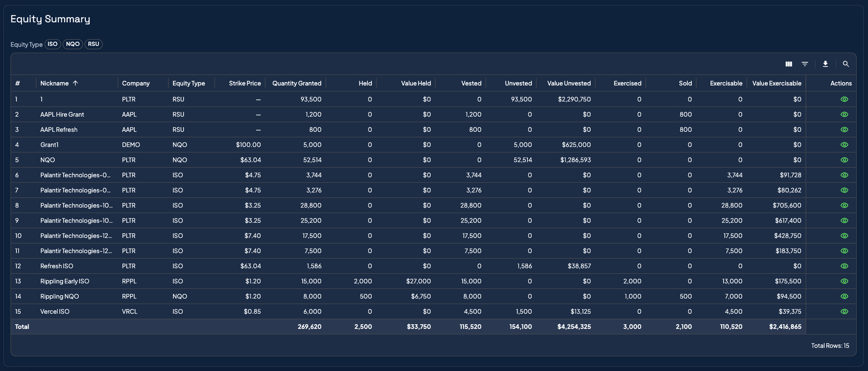Sort by Value Unvested column header
The image size is (868, 371).
point(569,83)
